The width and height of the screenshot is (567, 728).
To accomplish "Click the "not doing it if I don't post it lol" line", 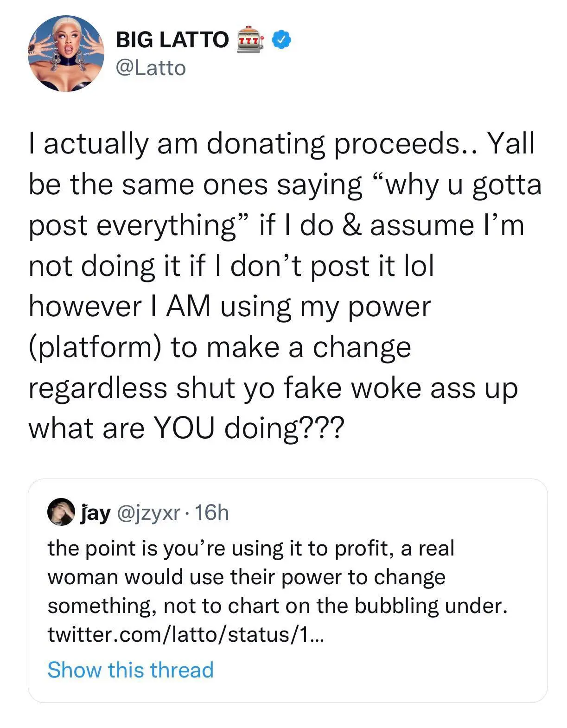I will (x=231, y=266).
